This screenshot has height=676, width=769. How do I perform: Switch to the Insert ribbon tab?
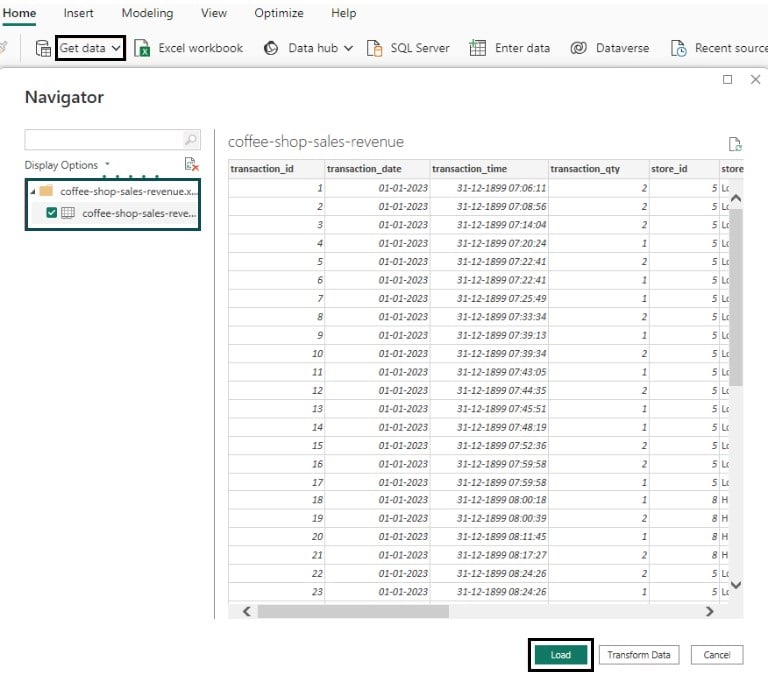click(78, 13)
